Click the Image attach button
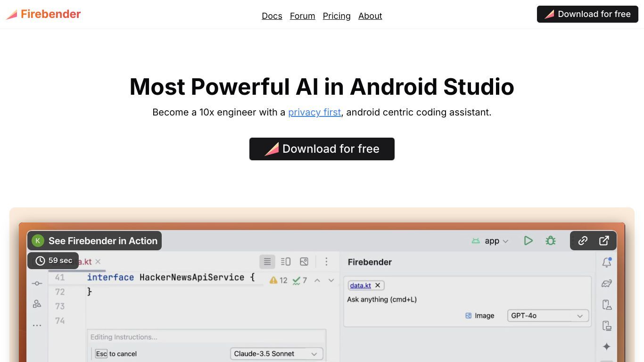644x362 pixels. click(x=479, y=316)
